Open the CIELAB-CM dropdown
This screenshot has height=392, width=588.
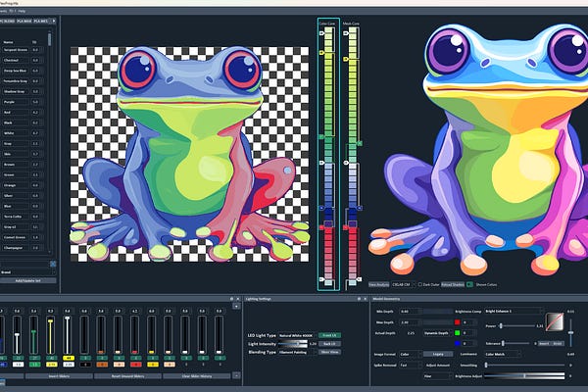click(x=403, y=285)
